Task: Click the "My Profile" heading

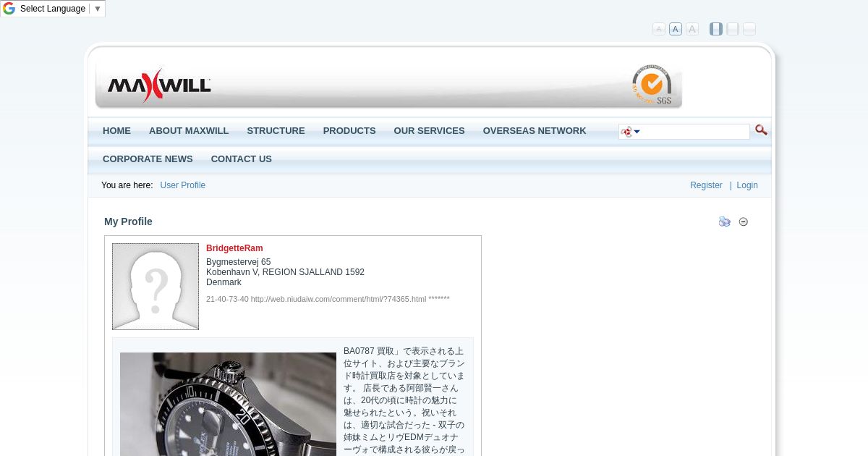Action: 128,221
